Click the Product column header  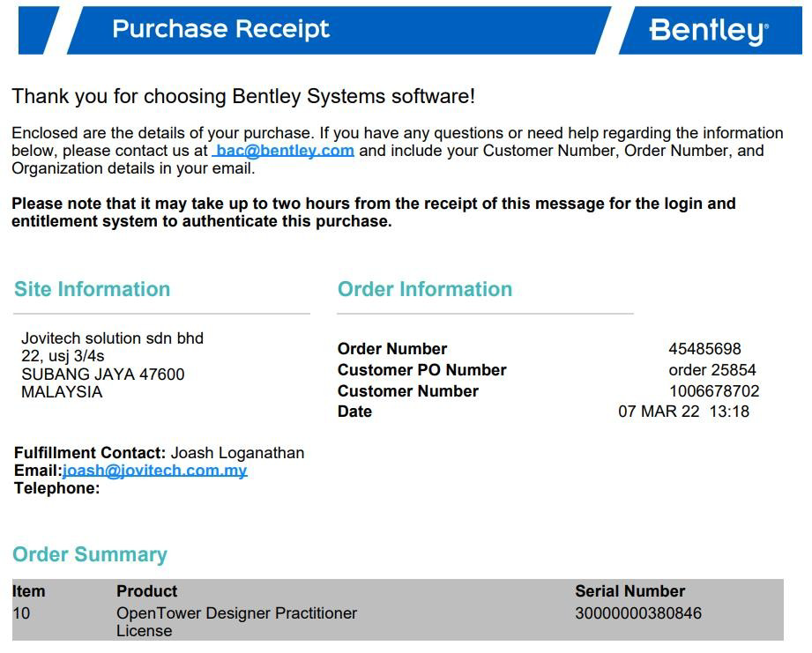click(x=146, y=591)
